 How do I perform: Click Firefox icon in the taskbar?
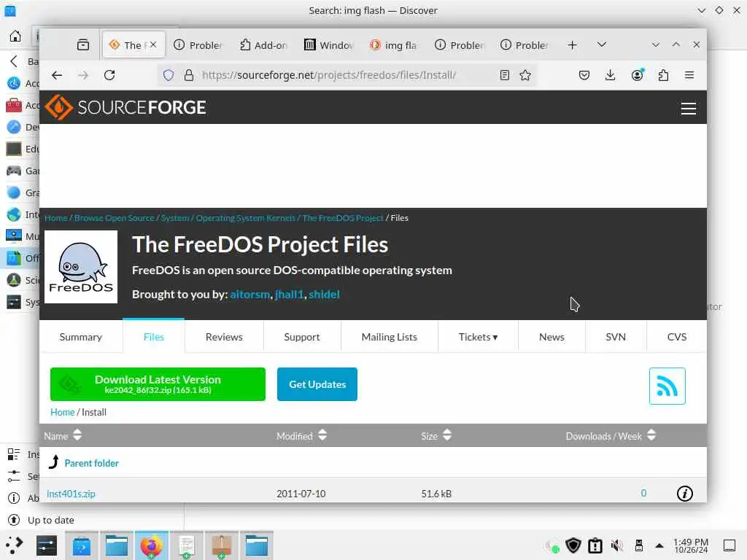click(152, 545)
